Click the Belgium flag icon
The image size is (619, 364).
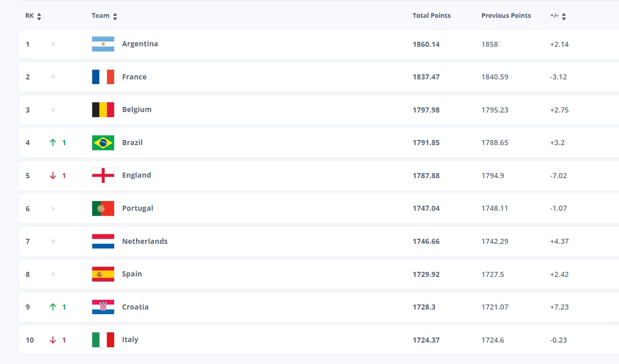(103, 110)
